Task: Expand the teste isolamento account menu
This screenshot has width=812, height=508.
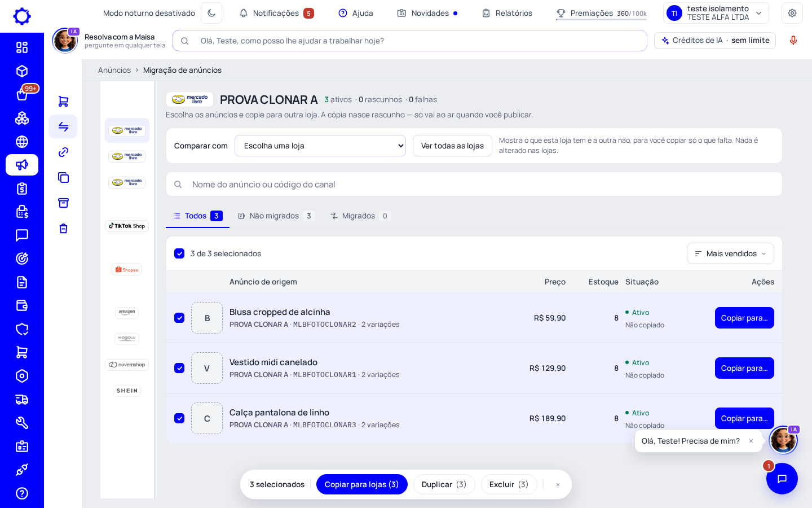Action: pyautogui.click(x=716, y=13)
